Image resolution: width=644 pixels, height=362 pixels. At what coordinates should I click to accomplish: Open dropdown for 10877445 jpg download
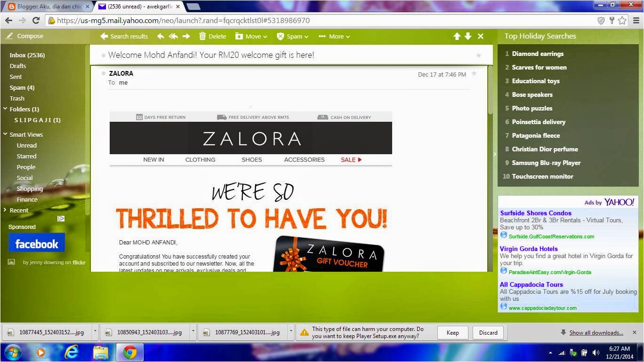[95, 332]
